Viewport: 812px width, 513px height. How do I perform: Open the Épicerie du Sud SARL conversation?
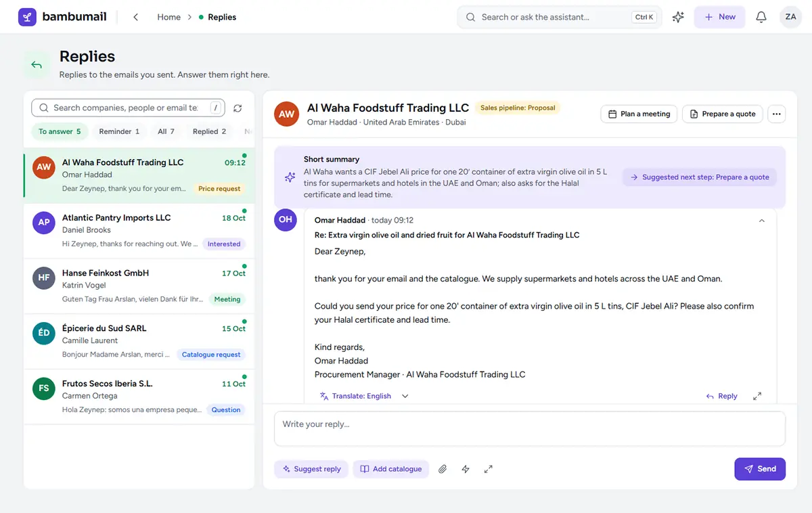click(x=139, y=341)
